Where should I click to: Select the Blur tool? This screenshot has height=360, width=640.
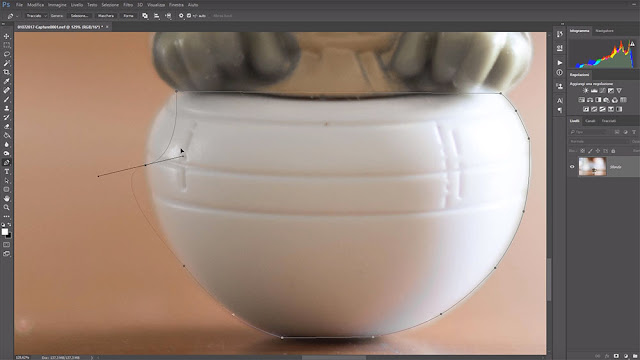[x=6, y=144]
